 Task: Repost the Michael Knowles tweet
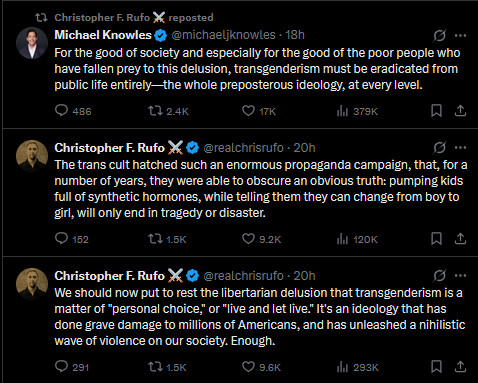[168, 111]
